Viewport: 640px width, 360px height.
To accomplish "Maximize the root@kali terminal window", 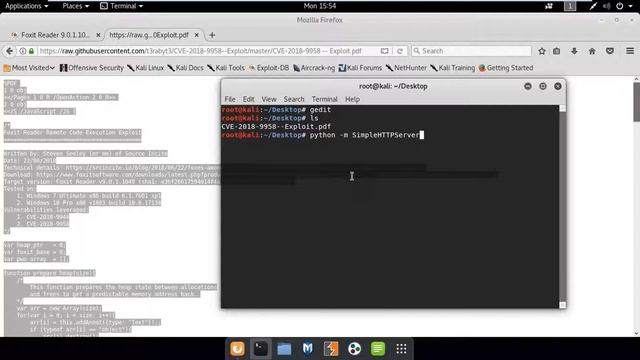I will coord(543,86).
